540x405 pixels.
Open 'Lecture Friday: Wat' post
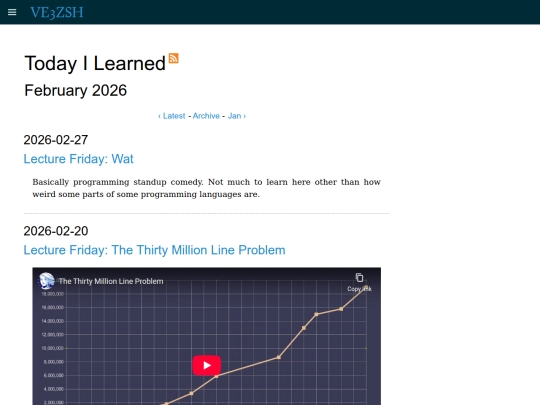pyautogui.click(x=79, y=159)
